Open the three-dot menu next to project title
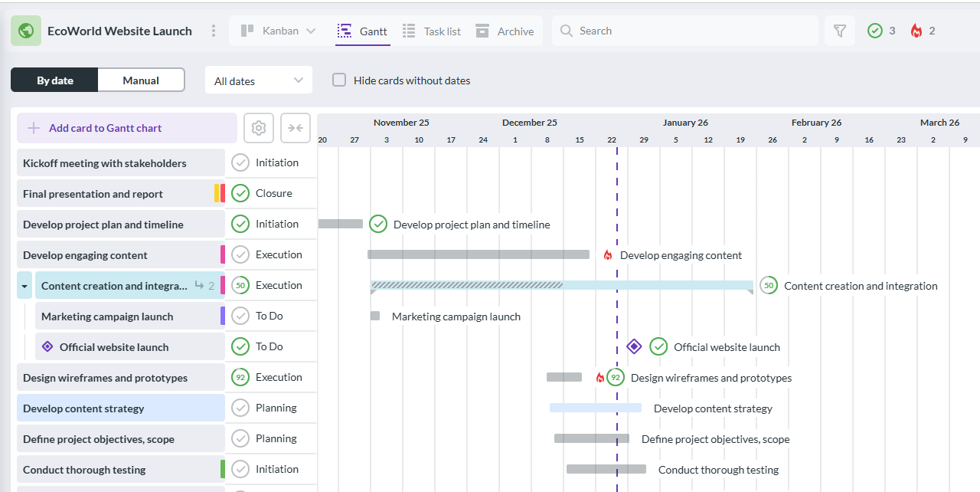Viewport: 980px width, 492px height. [x=213, y=31]
